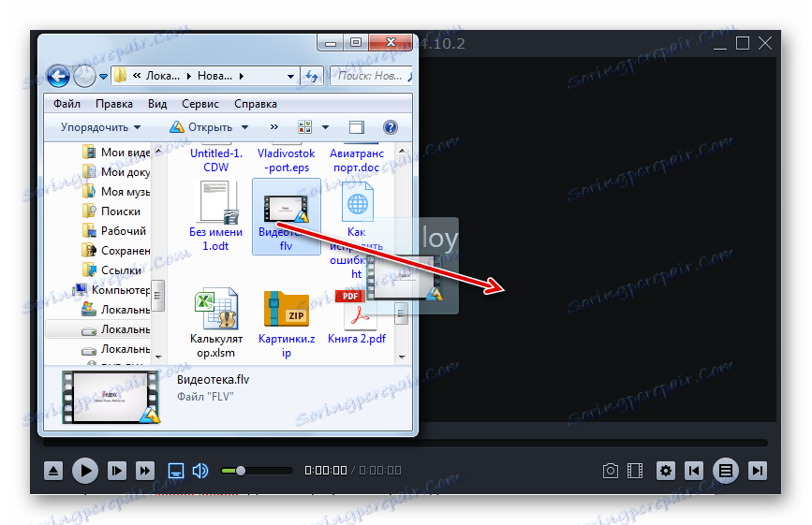The width and height of the screenshot is (812, 525).
Task: Adjust the volume slider
Action: 257,471
